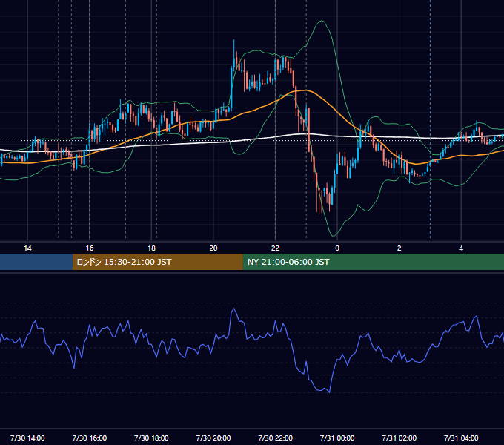Click the 22 hour axis label
This screenshot has height=445, width=504.
click(275, 248)
